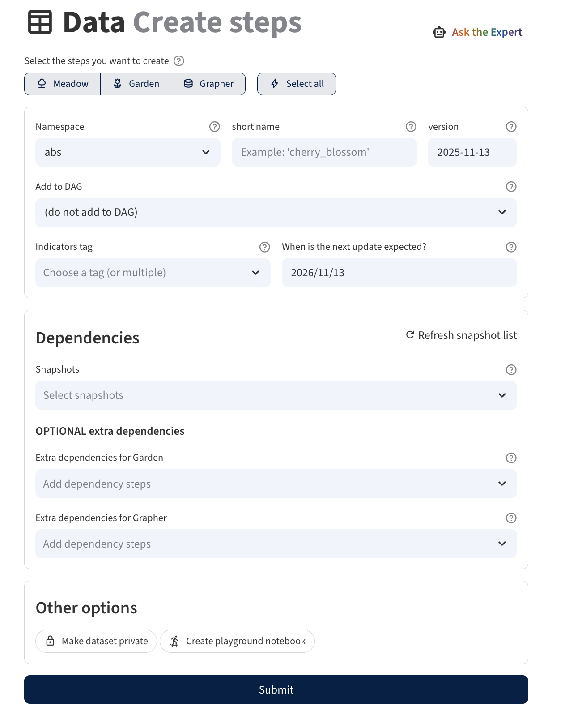Click help icon for Extra dependencies for Grapher

511,518
